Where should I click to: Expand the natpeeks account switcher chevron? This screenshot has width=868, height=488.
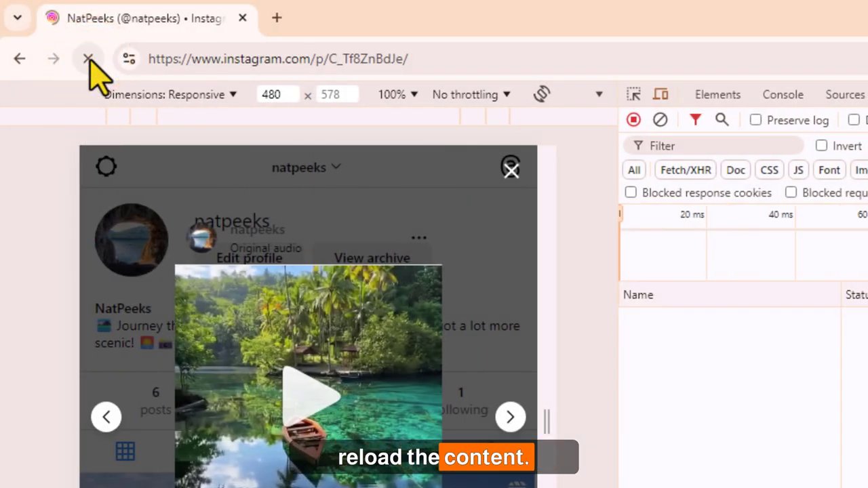pos(336,167)
